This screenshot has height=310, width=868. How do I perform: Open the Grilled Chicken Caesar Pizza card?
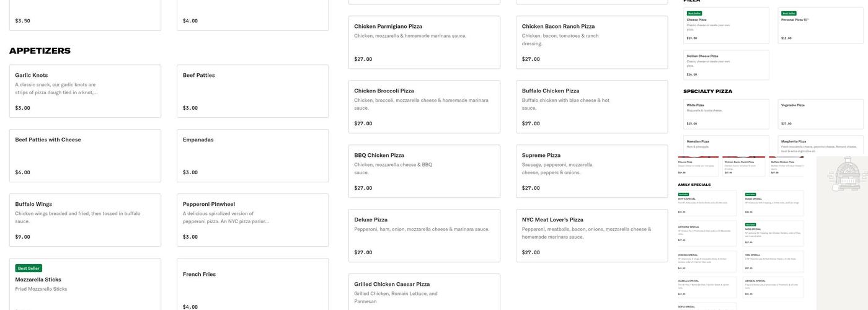424,292
